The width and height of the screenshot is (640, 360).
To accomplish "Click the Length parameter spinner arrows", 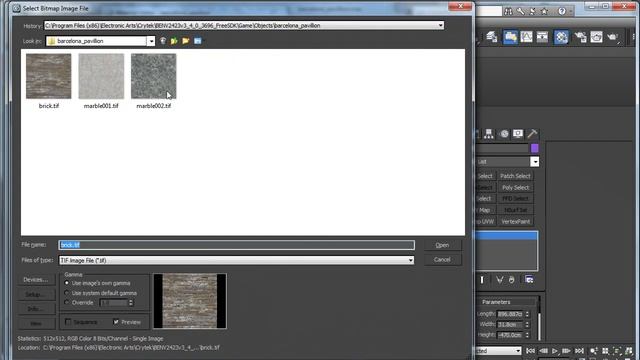I will click(527, 314).
